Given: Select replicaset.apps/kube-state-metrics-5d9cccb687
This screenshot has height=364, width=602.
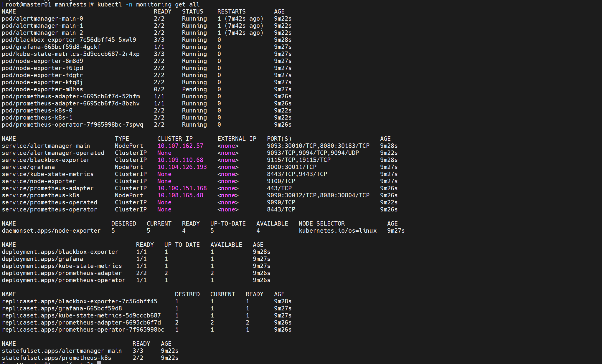Looking at the screenshot, I should click(x=81, y=315).
